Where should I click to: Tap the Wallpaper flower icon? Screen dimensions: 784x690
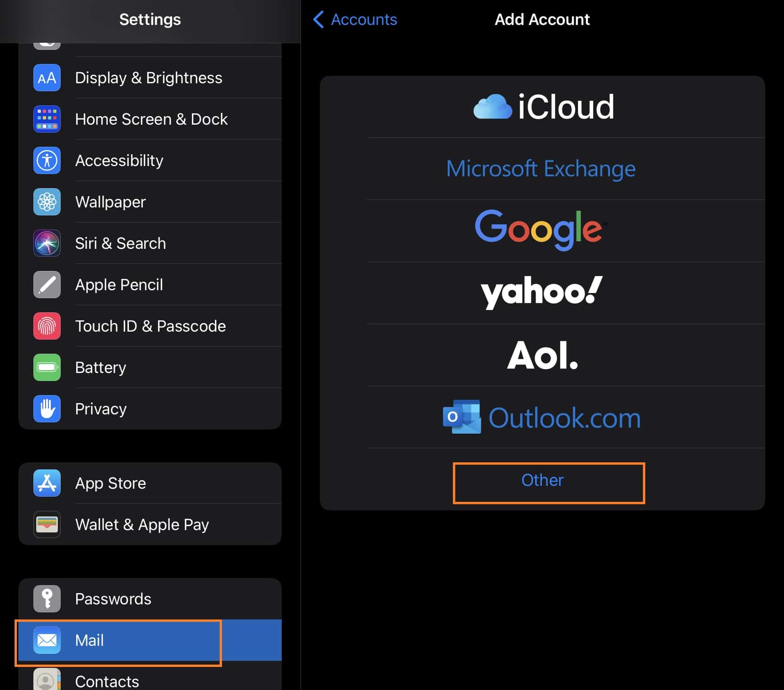tap(47, 202)
